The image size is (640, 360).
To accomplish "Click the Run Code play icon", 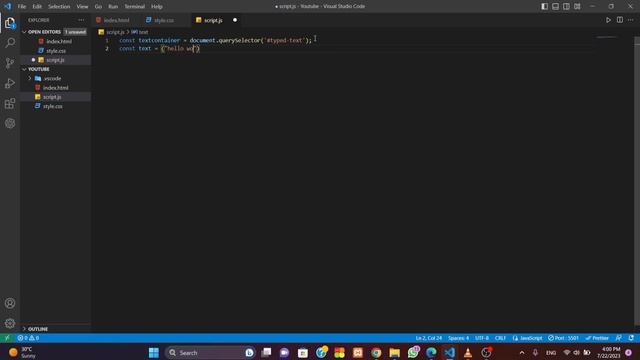I will [608, 20].
